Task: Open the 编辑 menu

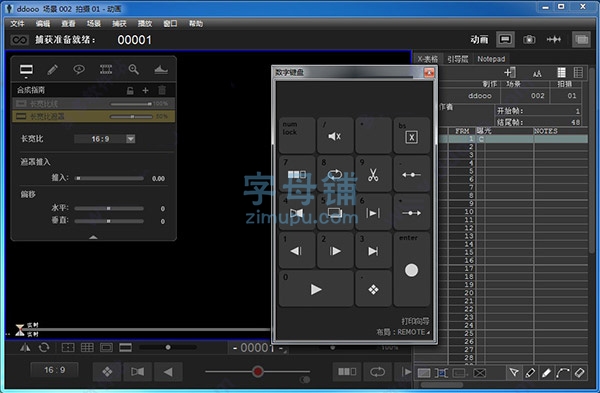Action: [x=43, y=24]
